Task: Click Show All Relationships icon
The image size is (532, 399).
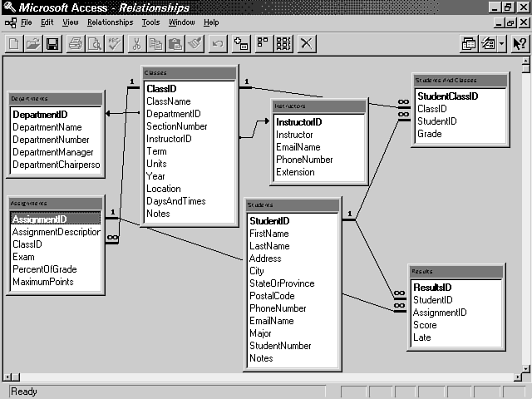Action: pos(283,43)
